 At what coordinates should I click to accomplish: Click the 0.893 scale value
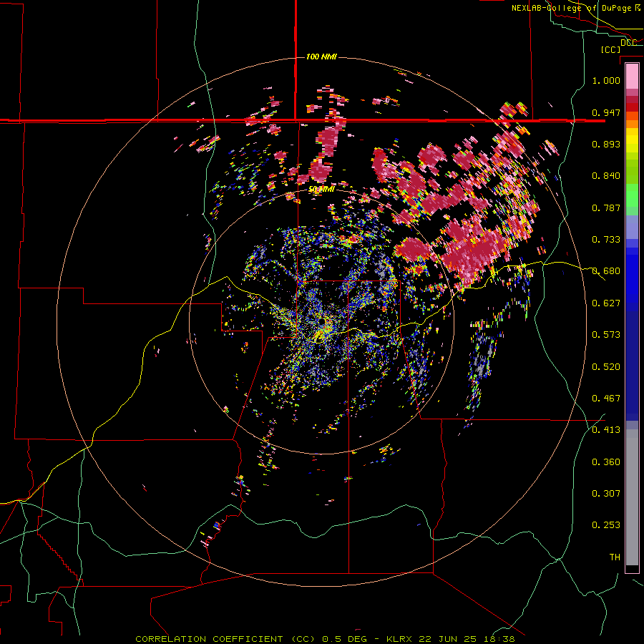[606, 144]
